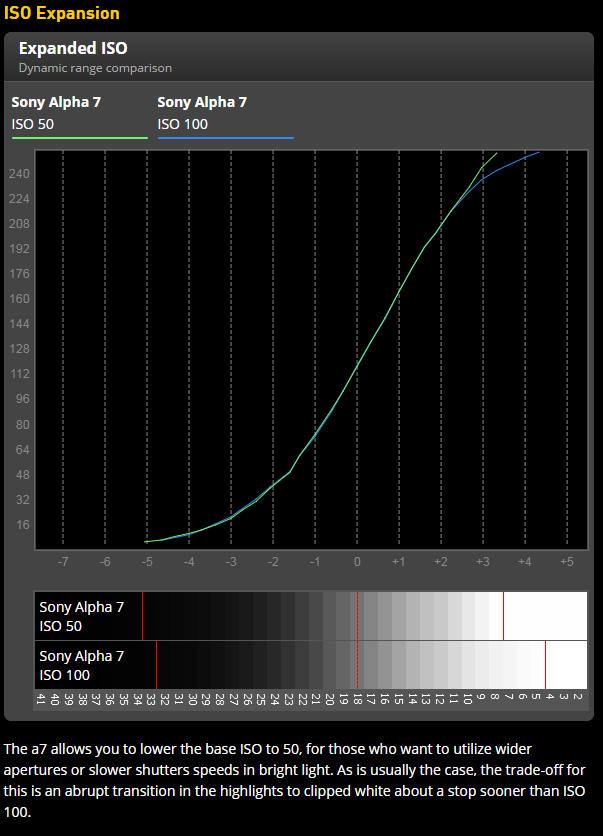Click the 0 label on the x-axis

coord(357,561)
